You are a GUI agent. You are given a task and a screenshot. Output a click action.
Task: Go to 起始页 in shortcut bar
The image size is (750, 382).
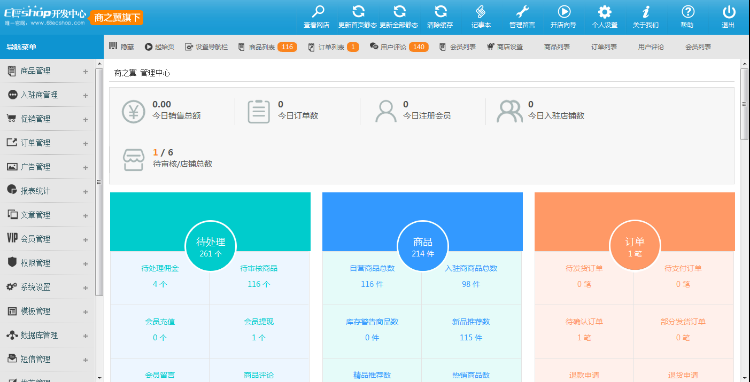[x=160, y=47]
